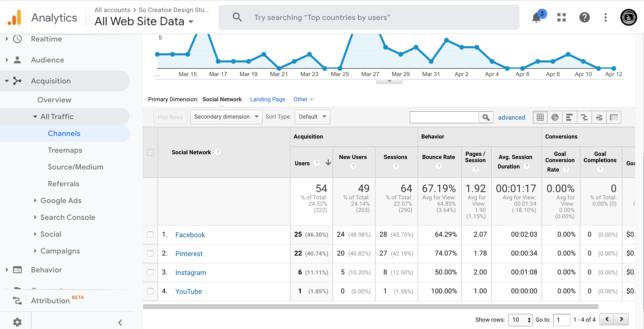Select the Other primary dimension tab
Viewport: 644px width, 329px height.
point(301,99)
